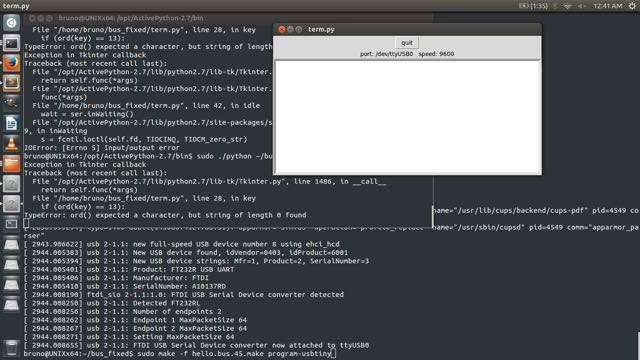
Task: Click the term.py window title bar
Action: (407, 29)
